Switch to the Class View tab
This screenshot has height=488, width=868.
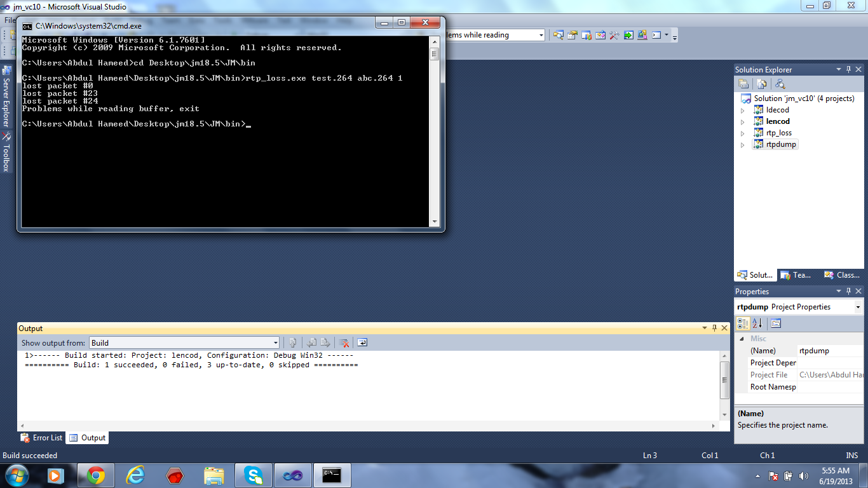click(x=841, y=275)
